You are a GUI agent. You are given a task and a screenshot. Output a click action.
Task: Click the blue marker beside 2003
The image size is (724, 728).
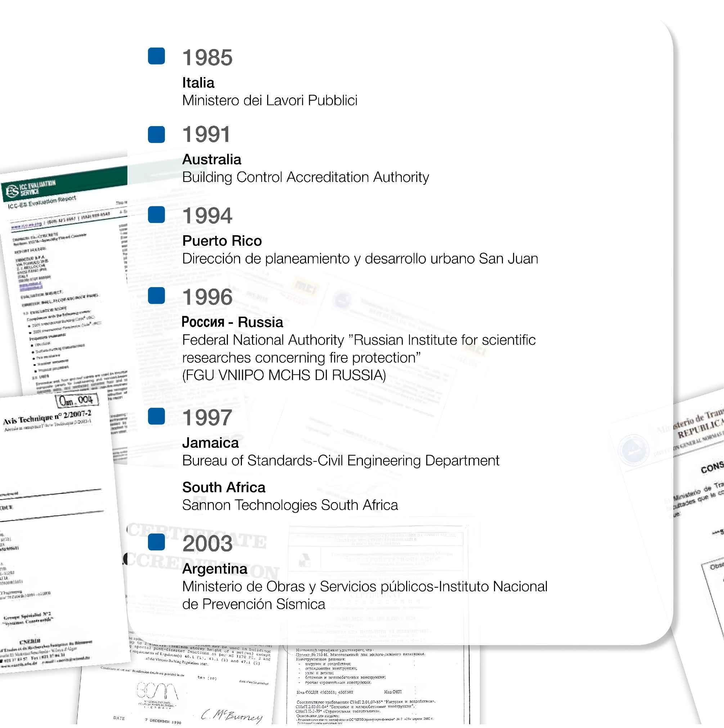pos(156,542)
